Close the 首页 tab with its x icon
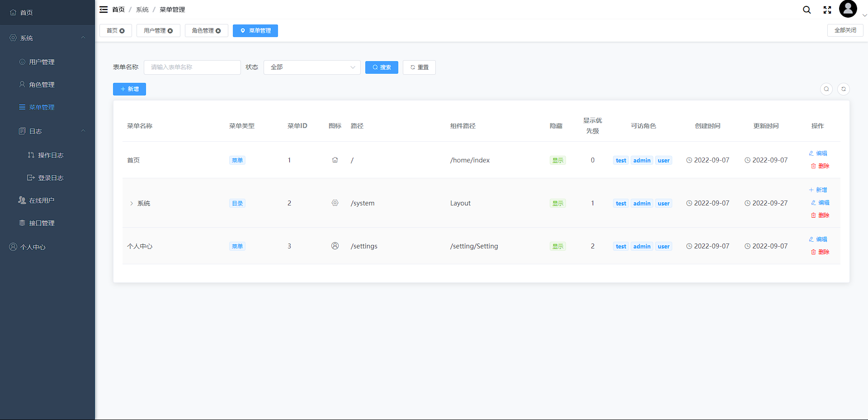Viewport: 868px width, 420px height. (122, 31)
